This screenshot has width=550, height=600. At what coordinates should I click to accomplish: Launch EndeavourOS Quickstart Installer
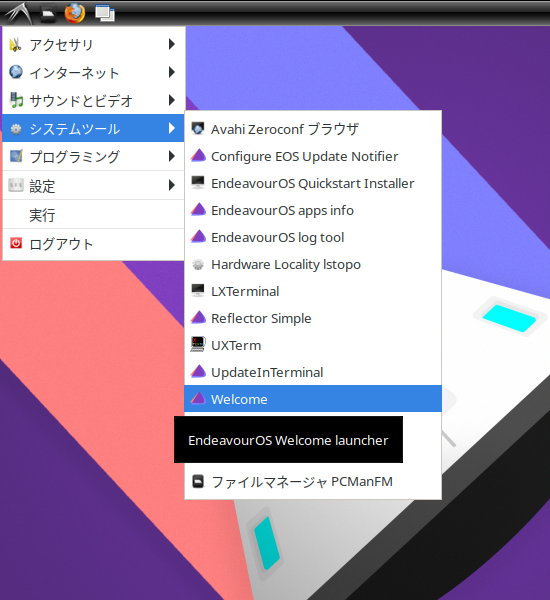313,183
